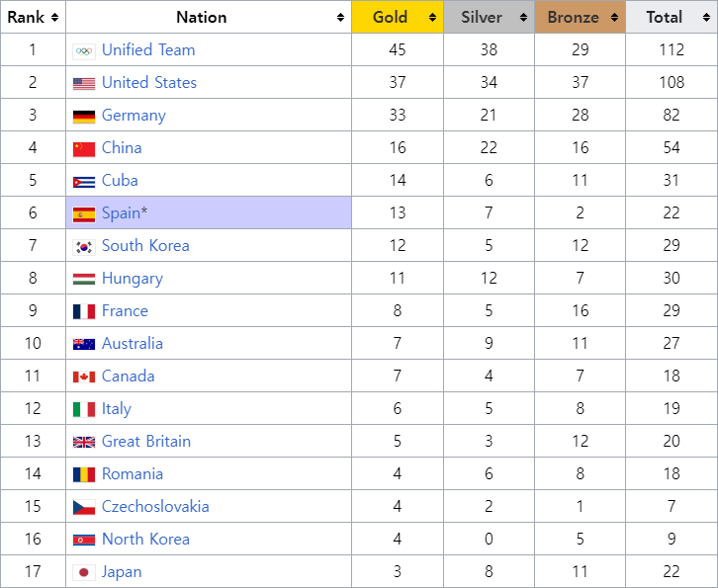This screenshot has width=718, height=588.
Task: Click the Unified Team Olympic flag icon
Action: click(84, 50)
